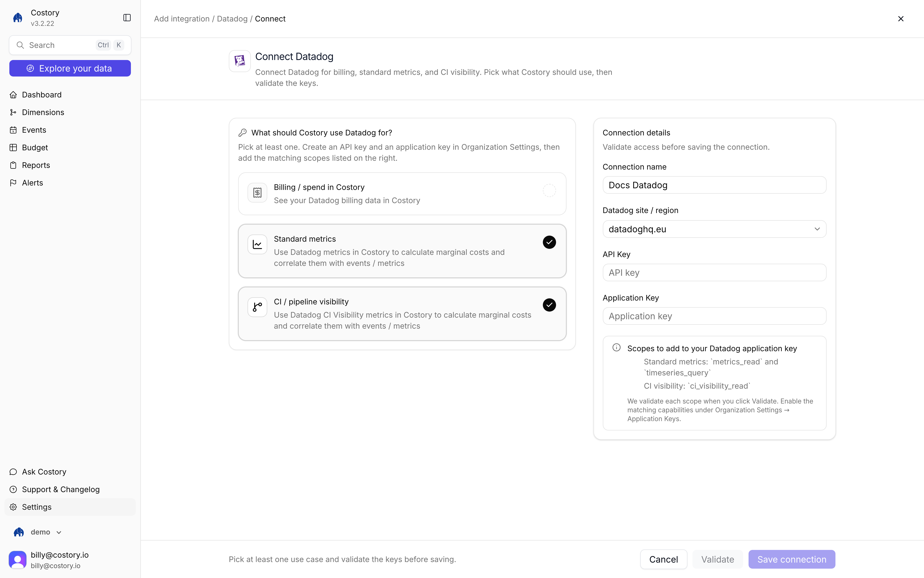Image resolution: width=924 pixels, height=578 pixels.
Task: Click the Ask Costory chat icon
Action: (13, 472)
